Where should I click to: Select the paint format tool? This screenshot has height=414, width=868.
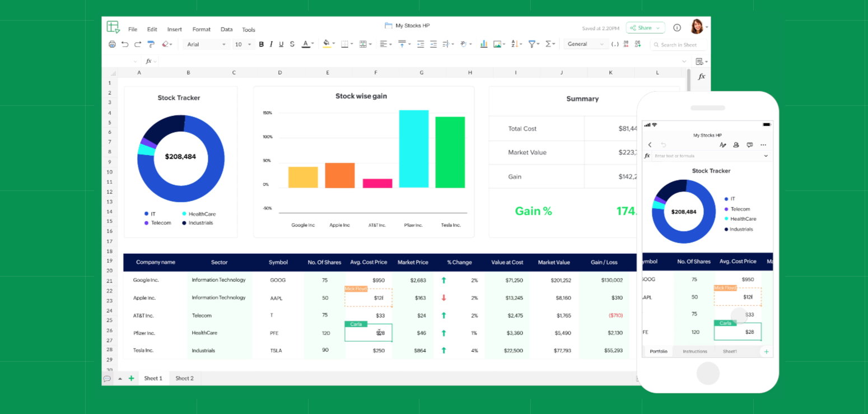pos(151,44)
